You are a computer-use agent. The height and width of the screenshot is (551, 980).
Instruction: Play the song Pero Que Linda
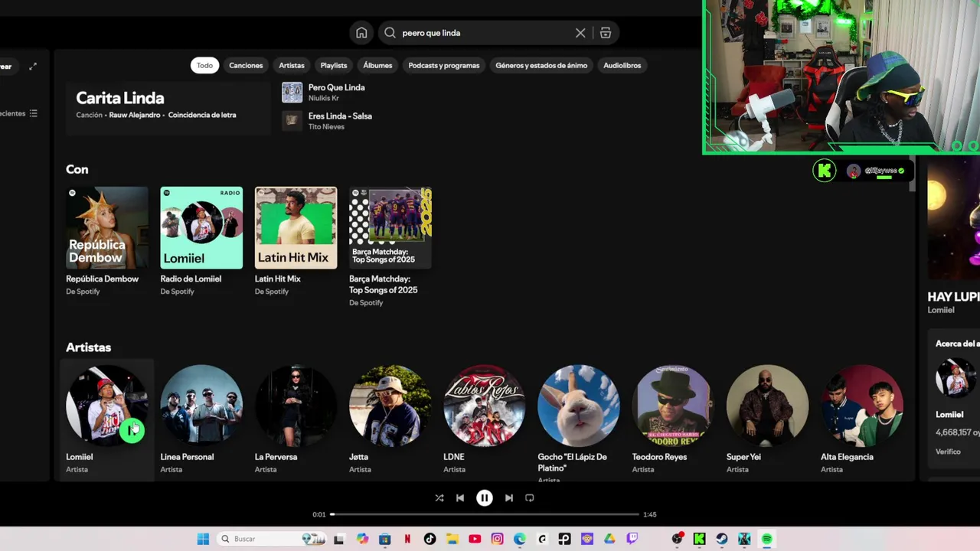(x=336, y=87)
